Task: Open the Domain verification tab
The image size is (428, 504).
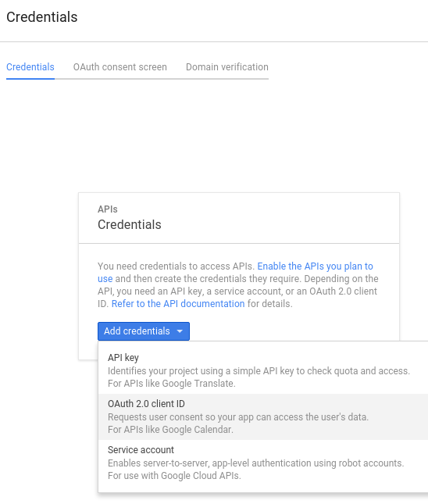Action: point(227,67)
